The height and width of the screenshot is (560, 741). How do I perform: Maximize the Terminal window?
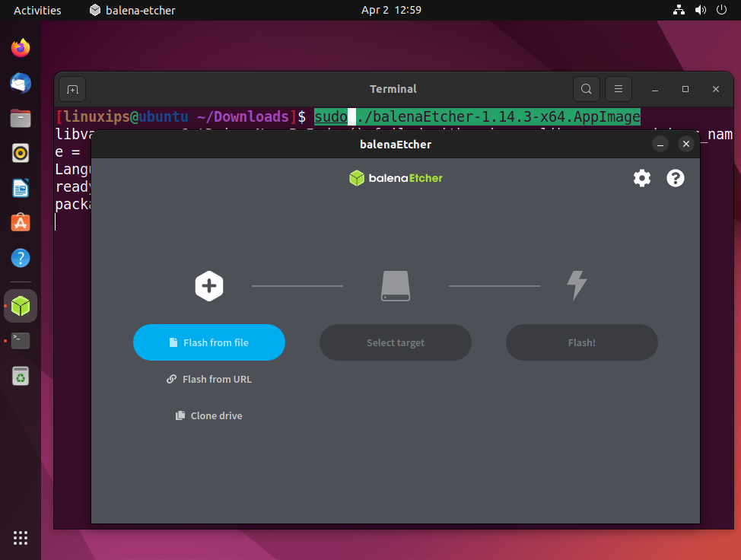(x=685, y=89)
